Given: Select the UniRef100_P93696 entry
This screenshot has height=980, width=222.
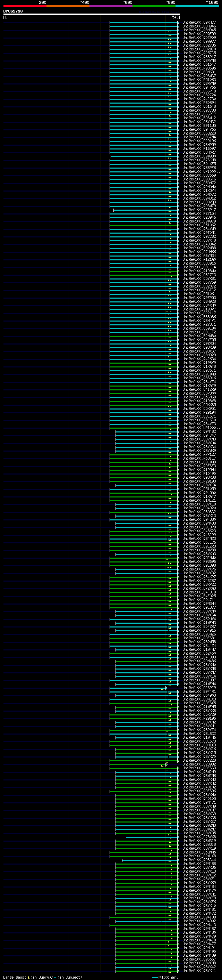Looking at the screenshot, I should click(x=199, y=561).
